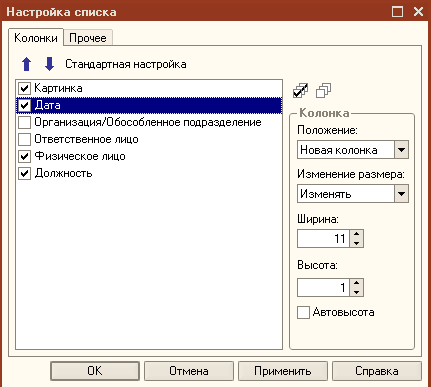Uncheck the Дата checkbox

pyautogui.click(x=24, y=105)
